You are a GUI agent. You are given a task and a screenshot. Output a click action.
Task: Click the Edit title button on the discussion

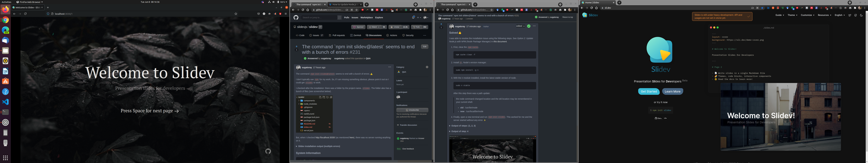click(x=425, y=47)
